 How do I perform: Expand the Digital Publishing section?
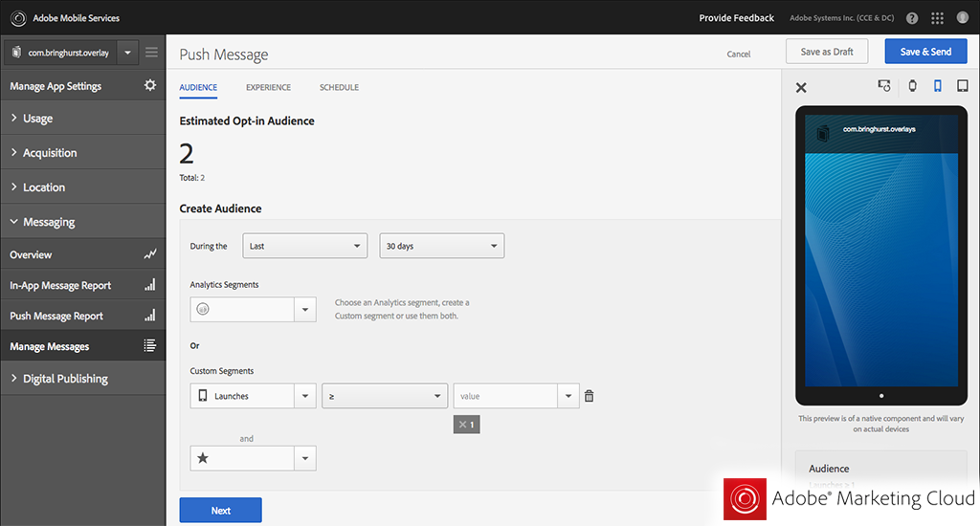65,379
